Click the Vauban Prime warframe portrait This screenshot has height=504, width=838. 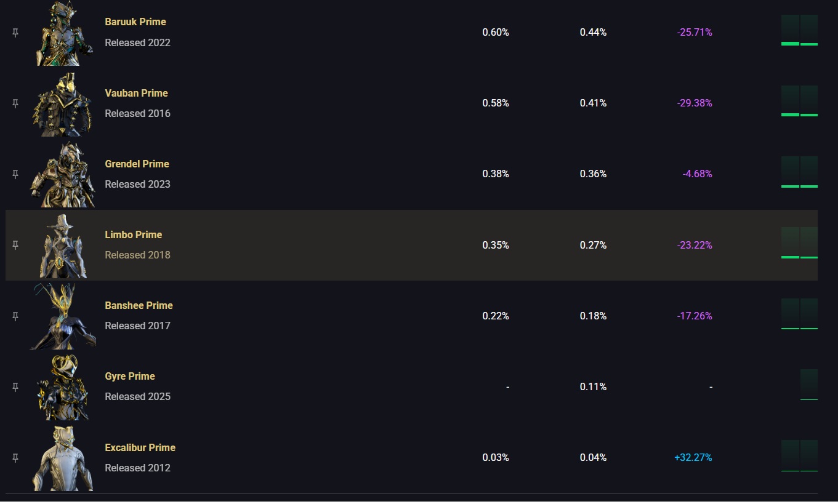click(x=63, y=104)
